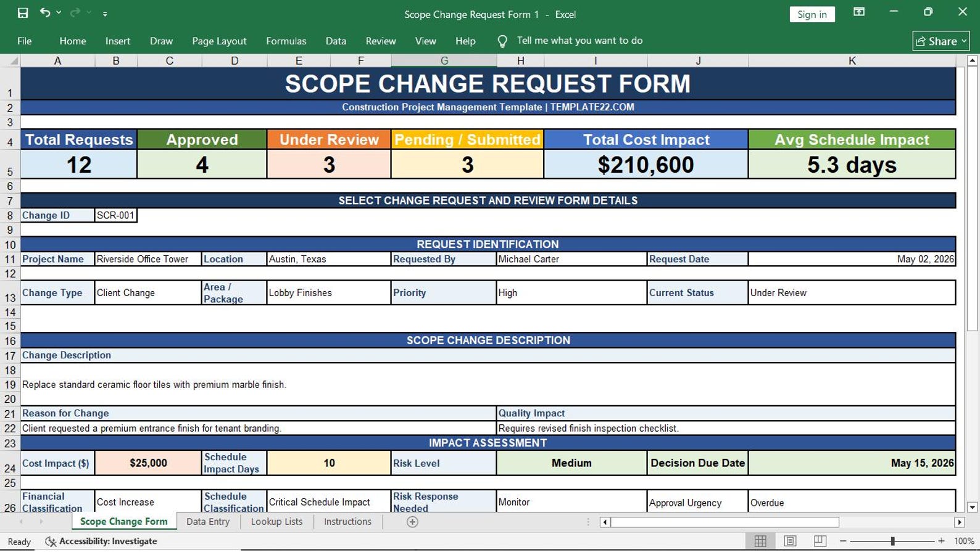The height and width of the screenshot is (552, 980).
Task: Open the View ribbon tab
Action: [x=425, y=41]
